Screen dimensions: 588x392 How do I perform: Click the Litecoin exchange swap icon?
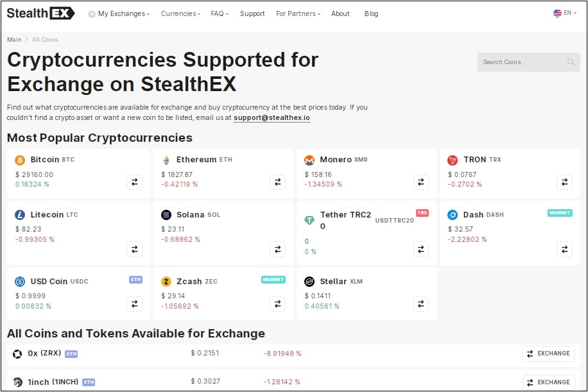(134, 249)
